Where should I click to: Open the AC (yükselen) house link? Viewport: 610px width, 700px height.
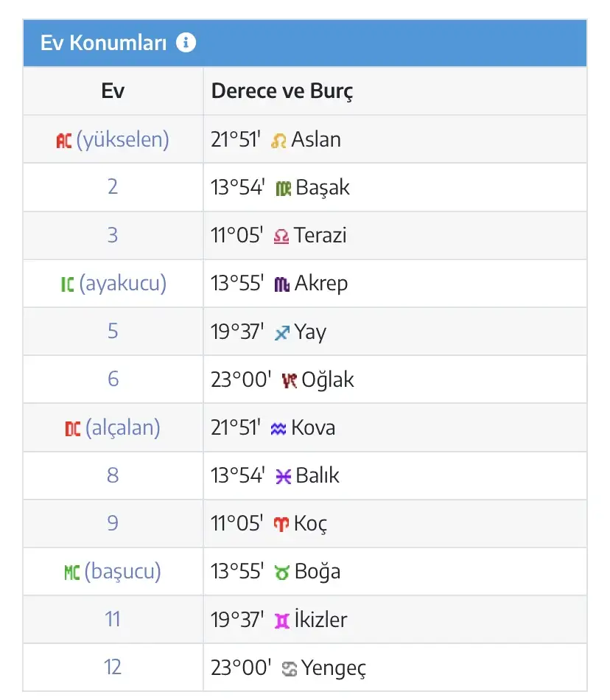click(113, 139)
